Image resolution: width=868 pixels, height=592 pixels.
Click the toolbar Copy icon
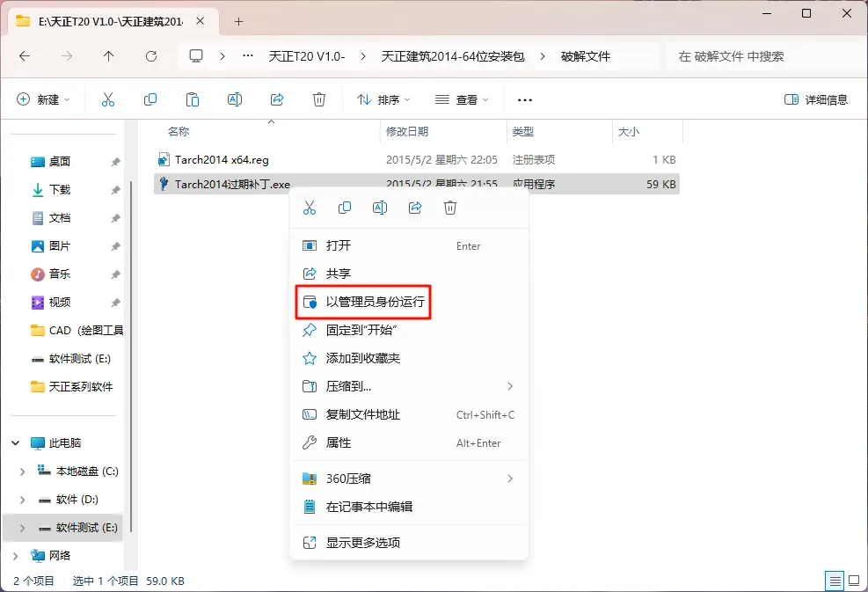[x=150, y=99]
